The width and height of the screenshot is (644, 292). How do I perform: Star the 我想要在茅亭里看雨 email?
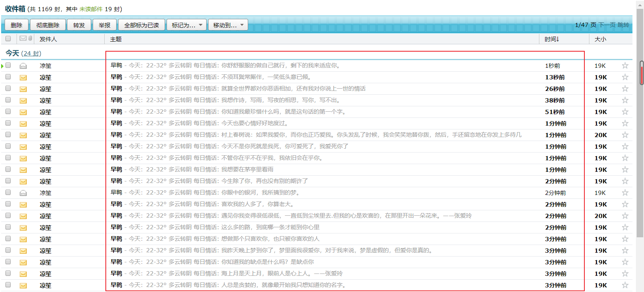pyautogui.click(x=625, y=169)
